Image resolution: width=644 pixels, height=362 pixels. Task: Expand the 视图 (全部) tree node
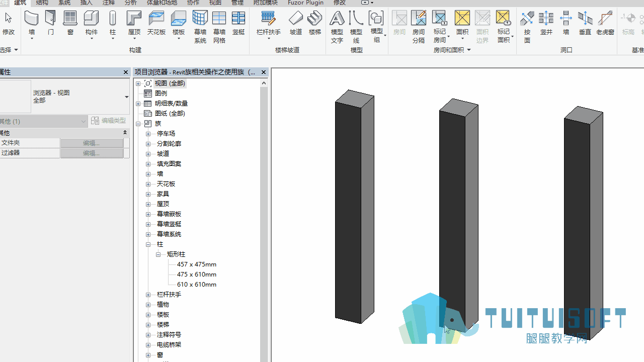(x=138, y=83)
